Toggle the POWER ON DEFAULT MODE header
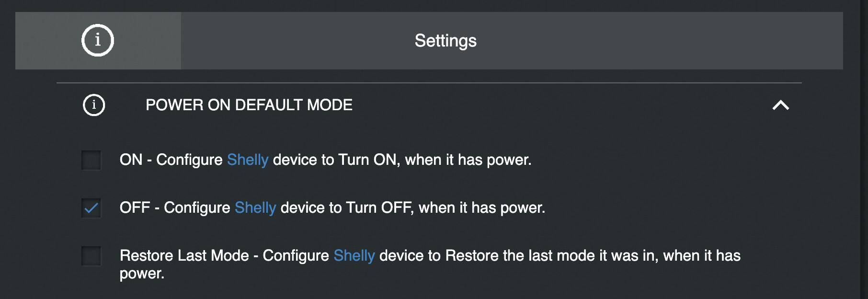868x299 pixels. click(x=429, y=105)
